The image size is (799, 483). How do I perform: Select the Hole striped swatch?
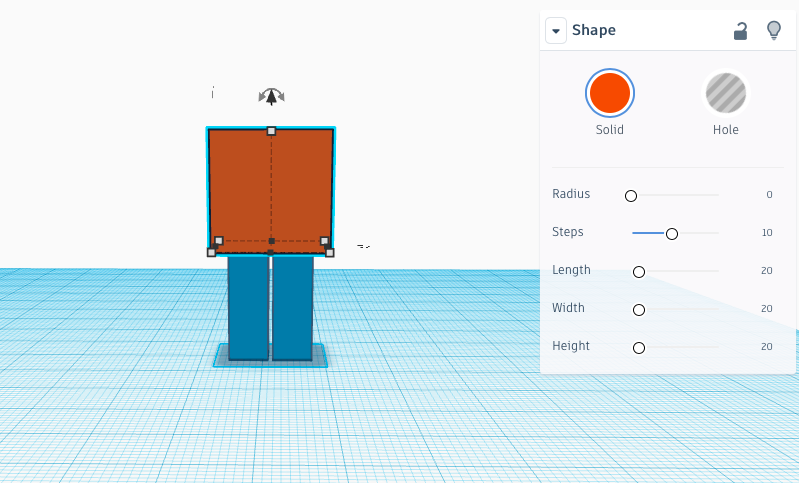726,93
